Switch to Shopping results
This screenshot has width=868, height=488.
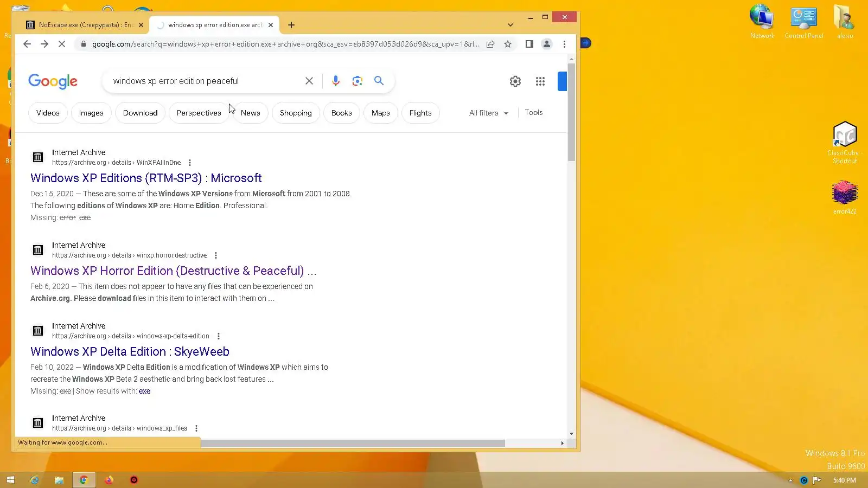pyautogui.click(x=296, y=113)
